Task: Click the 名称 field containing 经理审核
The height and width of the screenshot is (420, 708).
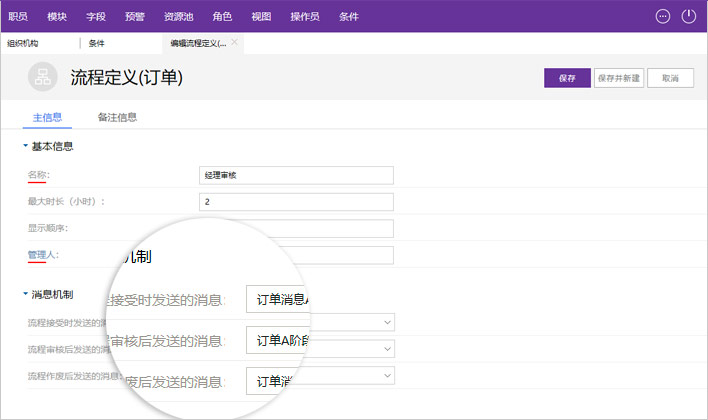Action: 296,175
